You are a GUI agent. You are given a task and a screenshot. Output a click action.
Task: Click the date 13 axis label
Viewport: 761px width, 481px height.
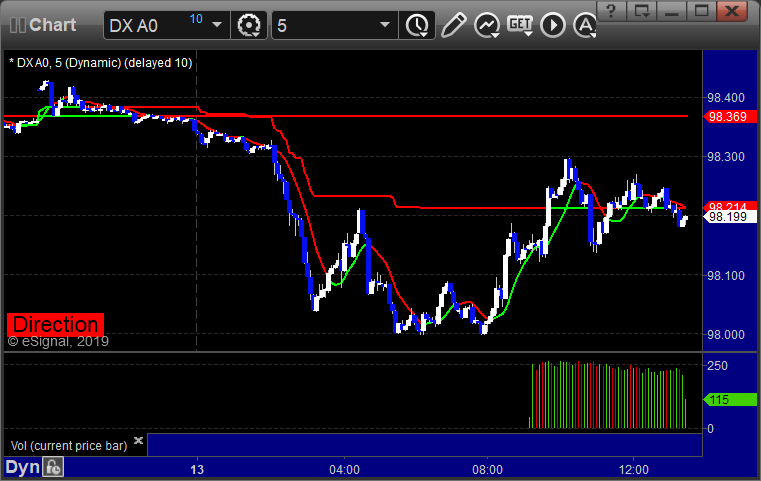pyautogui.click(x=197, y=470)
